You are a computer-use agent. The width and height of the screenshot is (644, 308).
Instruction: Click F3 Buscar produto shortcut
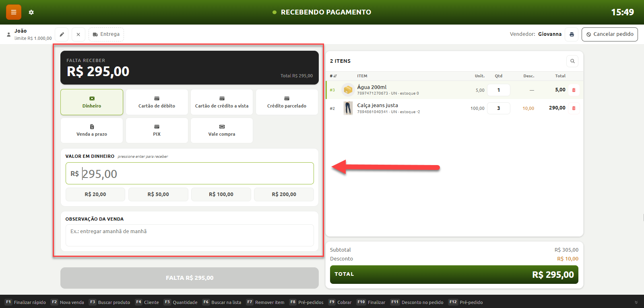(109, 302)
